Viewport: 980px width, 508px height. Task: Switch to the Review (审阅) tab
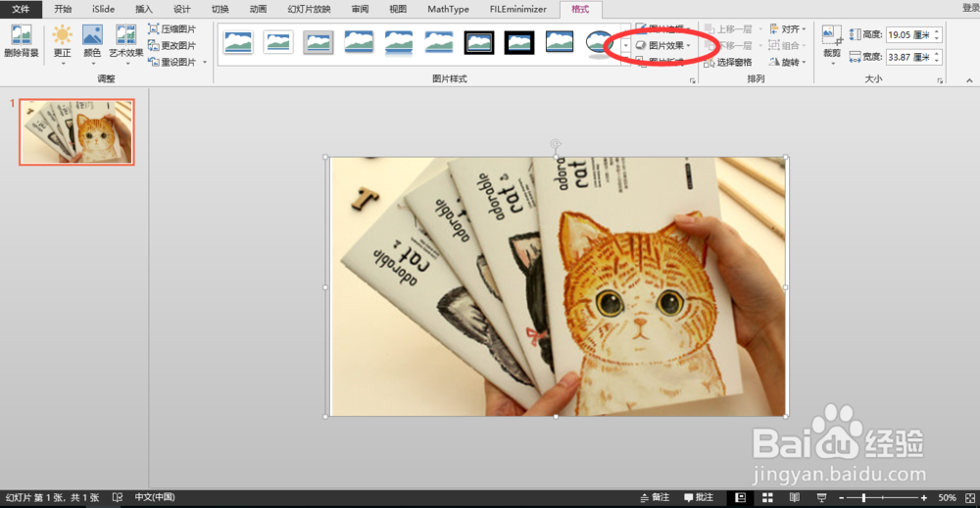pyautogui.click(x=360, y=10)
